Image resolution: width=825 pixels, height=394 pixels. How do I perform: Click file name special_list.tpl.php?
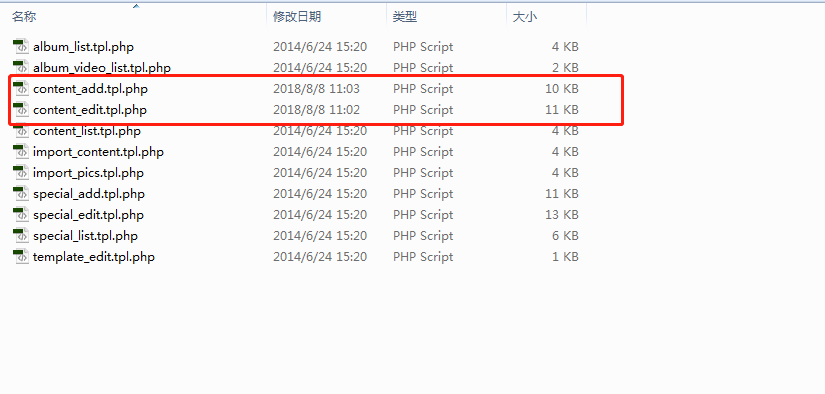(x=85, y=236)
